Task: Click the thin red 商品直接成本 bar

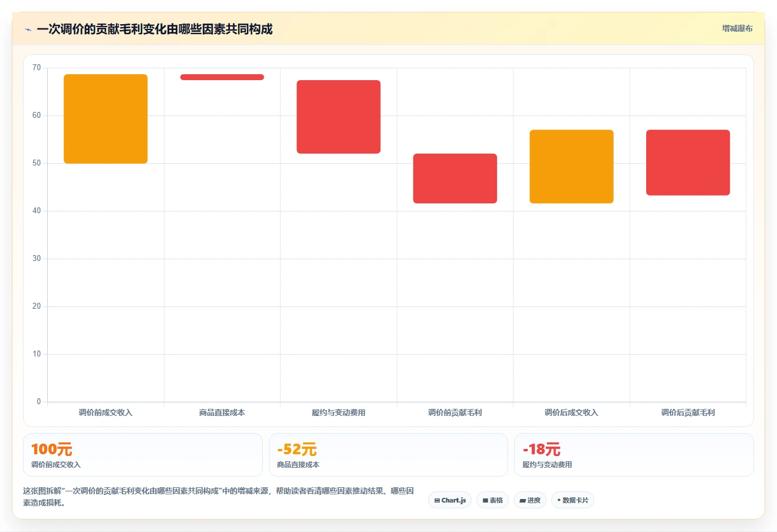Action: pyautogui.click(x=222, y=77)
